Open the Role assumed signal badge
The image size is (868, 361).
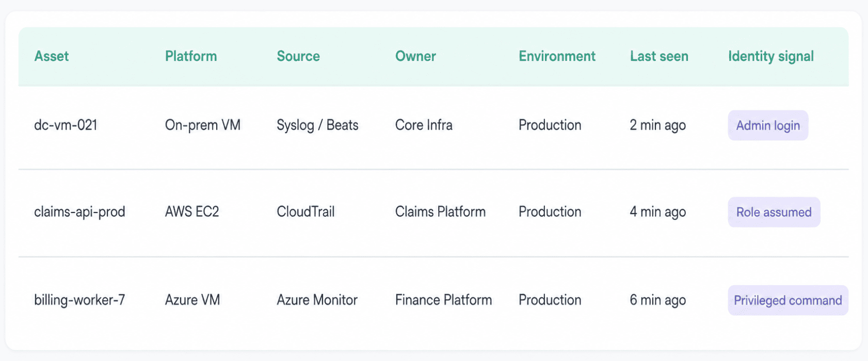[x=774, y=212]
